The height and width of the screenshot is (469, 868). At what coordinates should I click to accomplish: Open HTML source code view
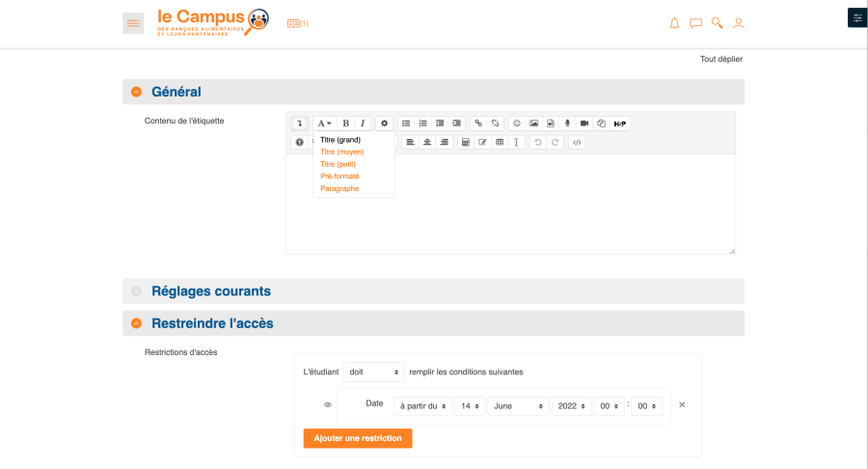(576, 142)
